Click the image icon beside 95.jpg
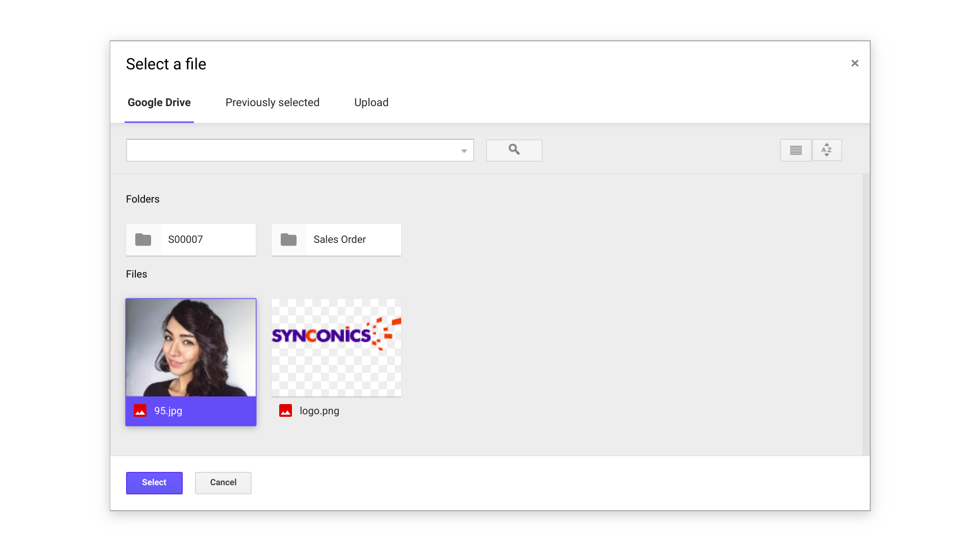Image resolution: width=980 pixels, height=551 pixels. click(x=140, y=411)
